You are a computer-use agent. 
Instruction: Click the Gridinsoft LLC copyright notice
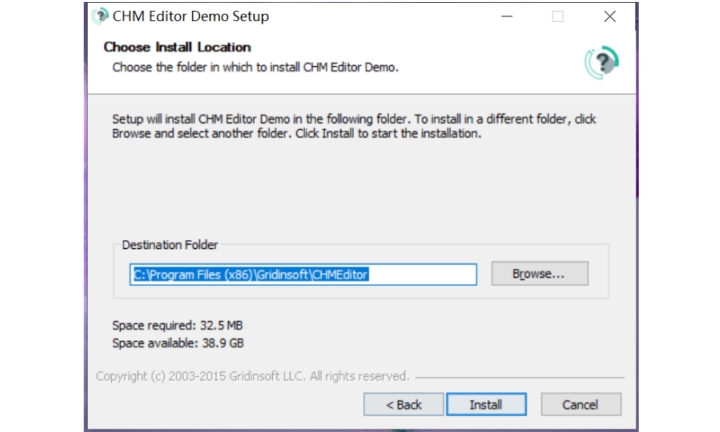(252, 377)
